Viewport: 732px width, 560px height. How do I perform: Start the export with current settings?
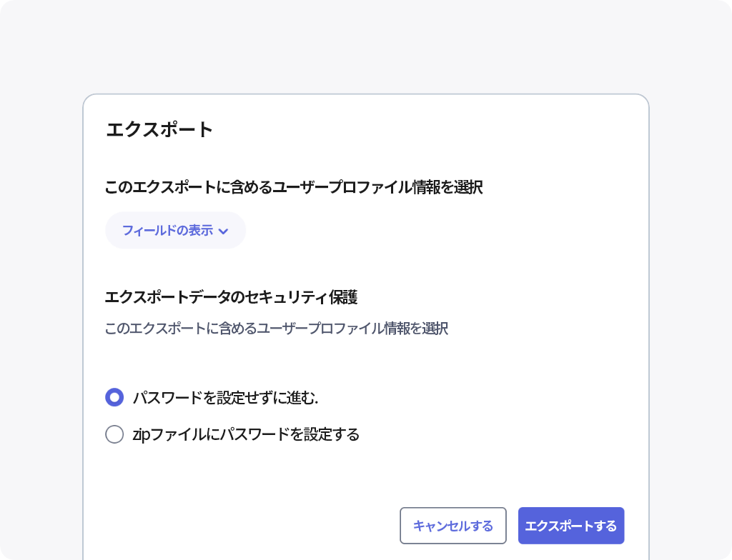(x=571, y=525)
